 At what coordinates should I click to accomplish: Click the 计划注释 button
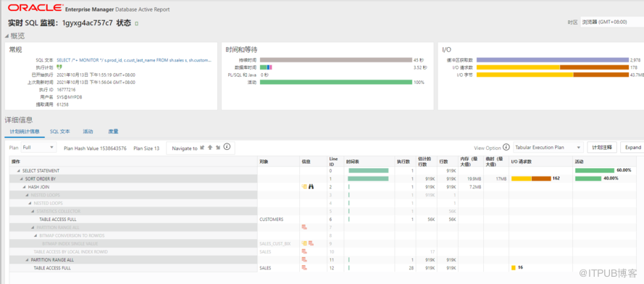(602, 147)
